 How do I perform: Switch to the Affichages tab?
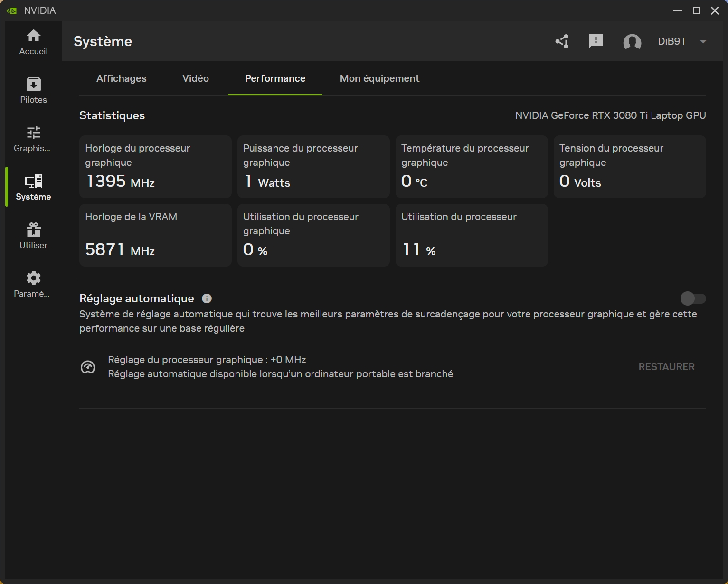tap(122, 78)
